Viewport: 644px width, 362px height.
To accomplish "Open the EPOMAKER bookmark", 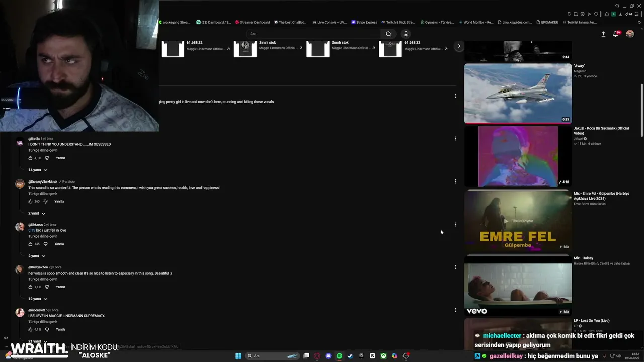I will tap(547, 22).
